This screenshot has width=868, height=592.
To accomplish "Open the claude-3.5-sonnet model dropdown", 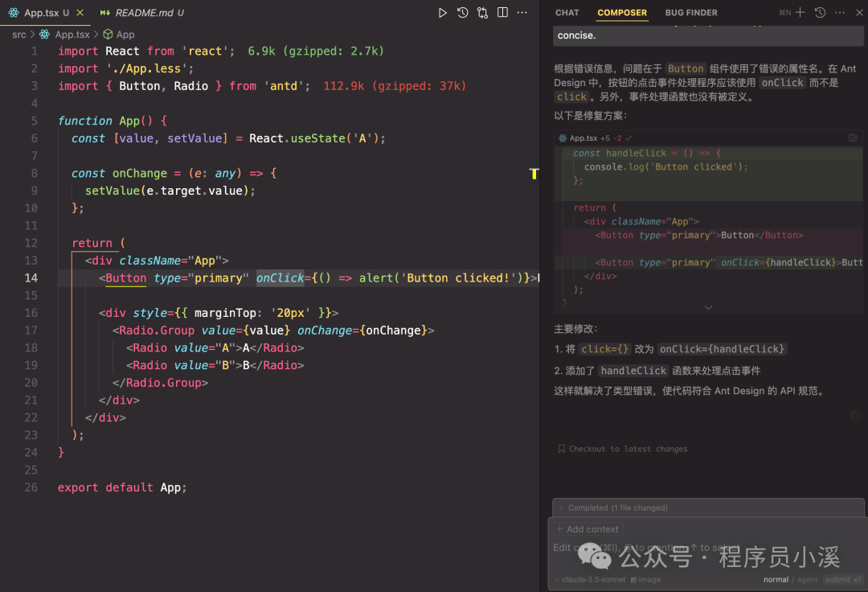I will (591, 579).
